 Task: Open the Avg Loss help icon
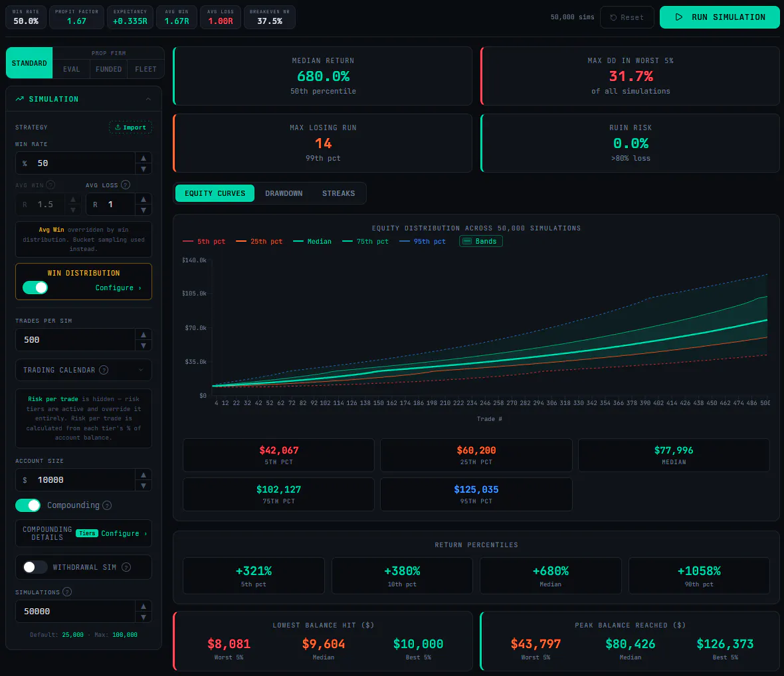(x=126, y=185)
